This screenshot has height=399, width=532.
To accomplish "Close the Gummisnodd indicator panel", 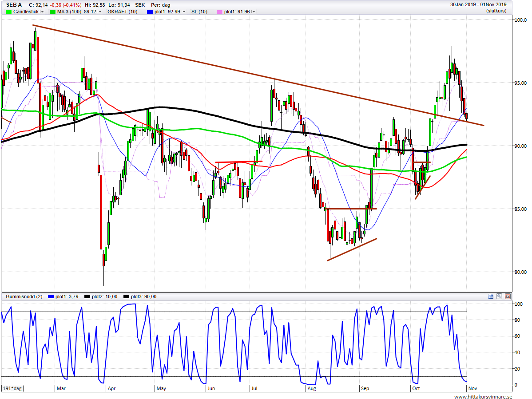I will [x=508, y=296].
